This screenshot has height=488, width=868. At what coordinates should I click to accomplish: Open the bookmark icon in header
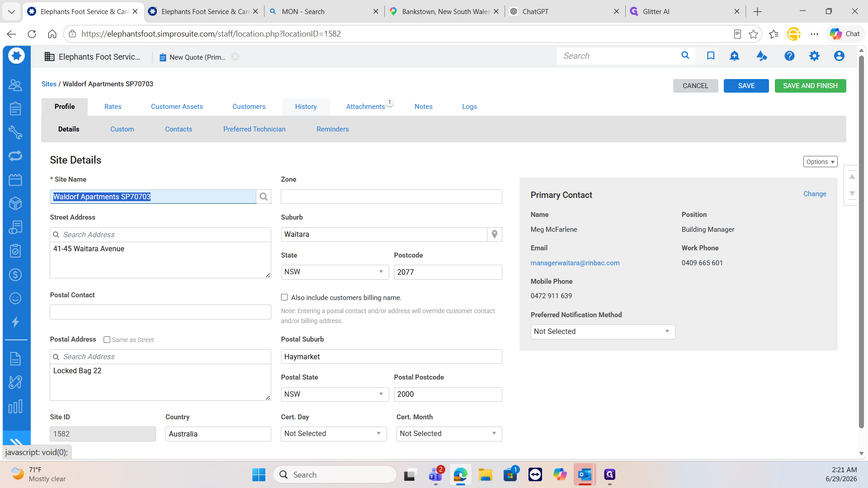tap(711, 56)
